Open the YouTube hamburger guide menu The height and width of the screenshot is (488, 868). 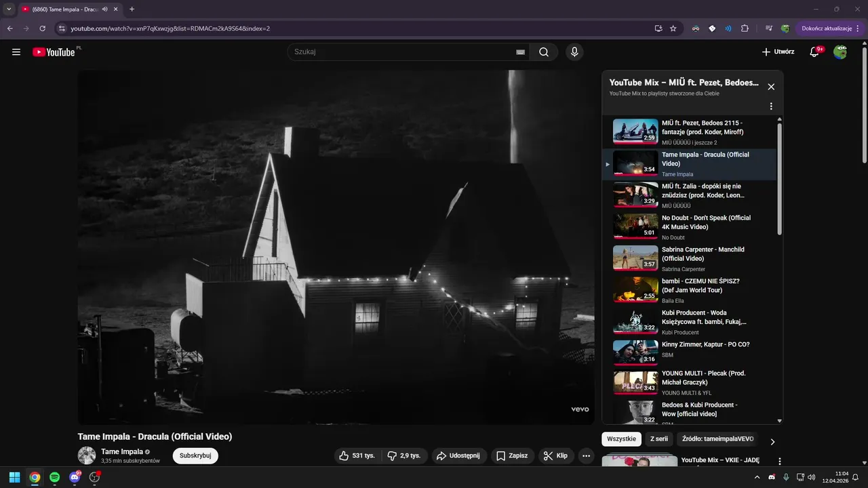[16, 52]
